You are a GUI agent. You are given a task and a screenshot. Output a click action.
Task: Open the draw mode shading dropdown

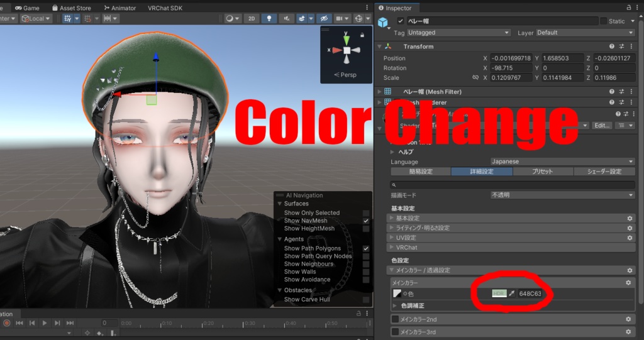pyautogui.click(x=233, y=18)
